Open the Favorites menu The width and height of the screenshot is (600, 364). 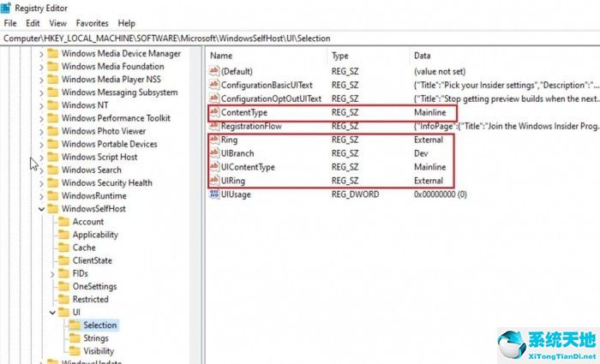92,23
